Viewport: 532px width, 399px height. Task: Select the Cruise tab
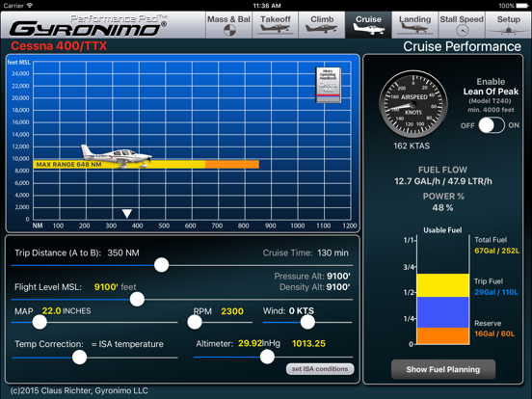pos(368,25)
